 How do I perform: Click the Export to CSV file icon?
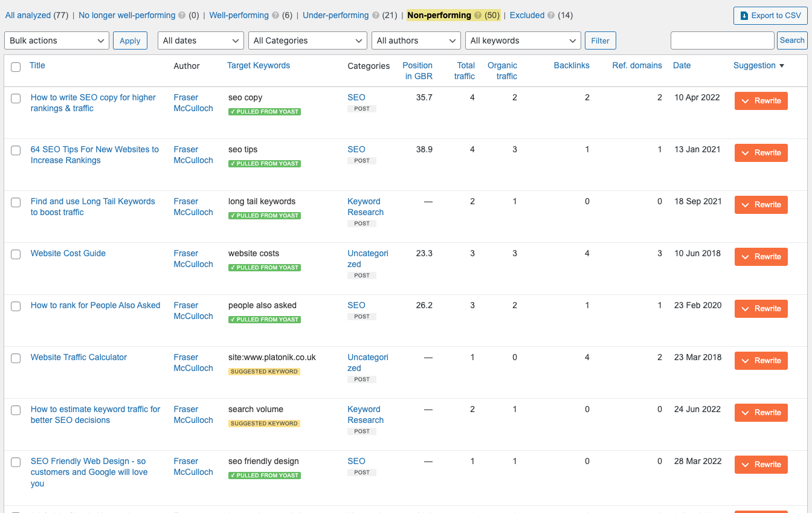(x=744, y=15)
